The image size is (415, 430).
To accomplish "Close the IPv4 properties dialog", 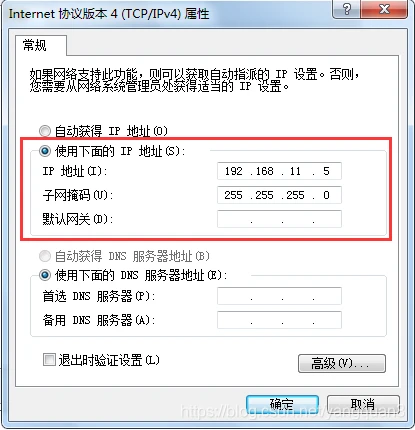I will [x=384, y=9].
